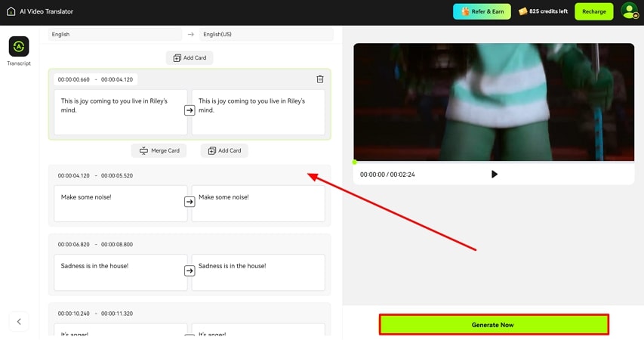The height and width of the screenshot is (340, 644).
Task: Click the video progress slider handle
Action: tap(355, 162)
